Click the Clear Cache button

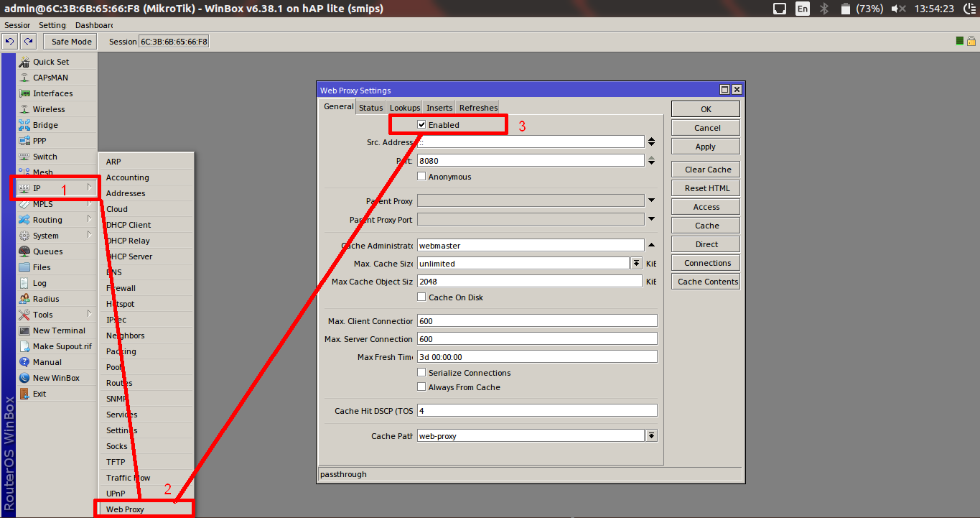coord(706,170)
